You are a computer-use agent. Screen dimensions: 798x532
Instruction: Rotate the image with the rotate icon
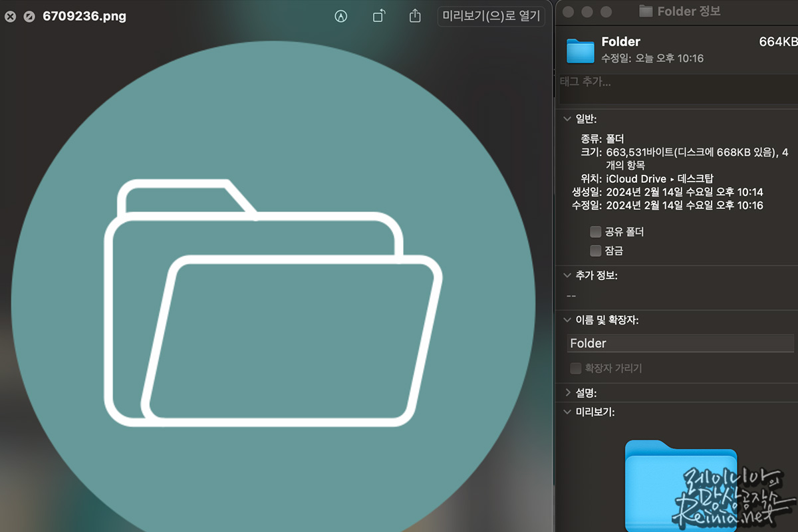(x=379, y=16)
